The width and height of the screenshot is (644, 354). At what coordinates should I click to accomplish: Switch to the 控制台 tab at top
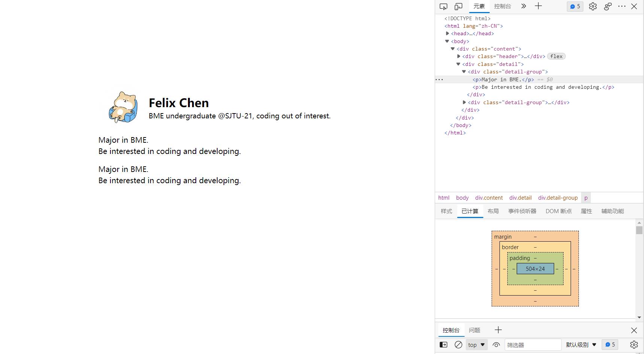coord(502,6)
